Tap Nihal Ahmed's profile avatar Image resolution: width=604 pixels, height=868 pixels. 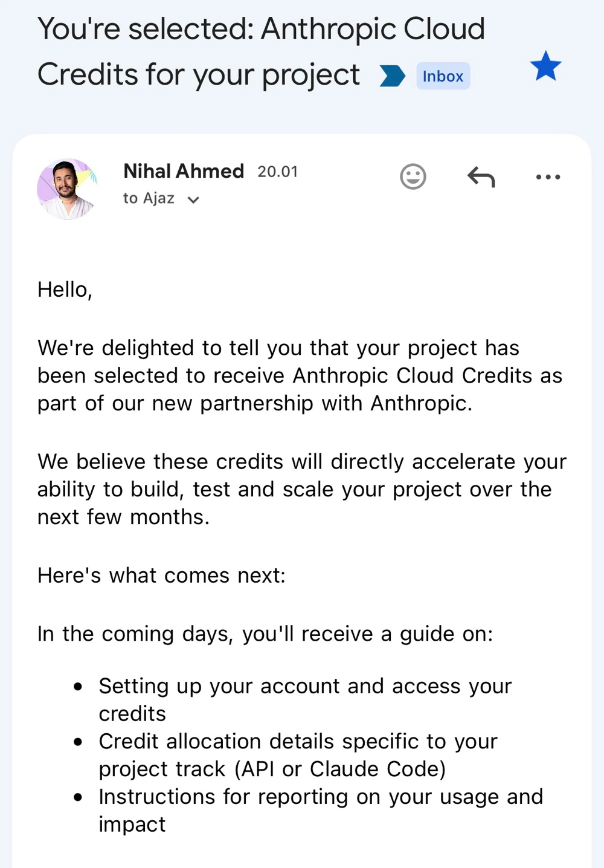(68, 189)
